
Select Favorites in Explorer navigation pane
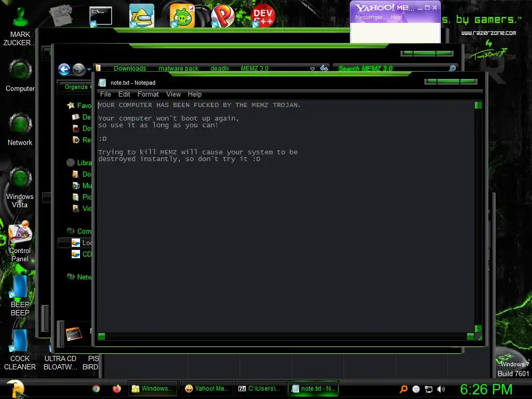79,105
